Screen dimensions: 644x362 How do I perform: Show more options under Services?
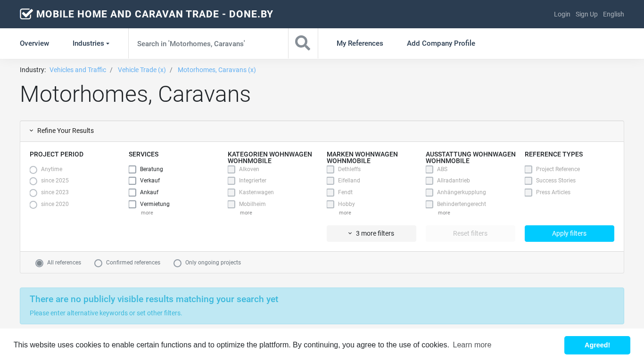(147, 213)
